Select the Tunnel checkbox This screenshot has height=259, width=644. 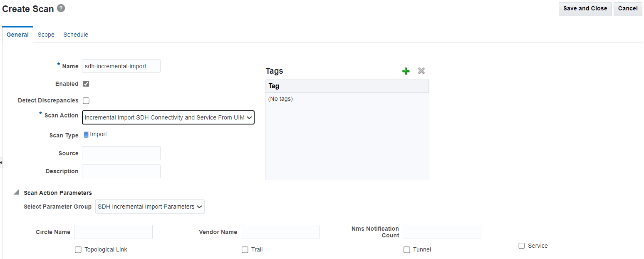pos(407,250)
